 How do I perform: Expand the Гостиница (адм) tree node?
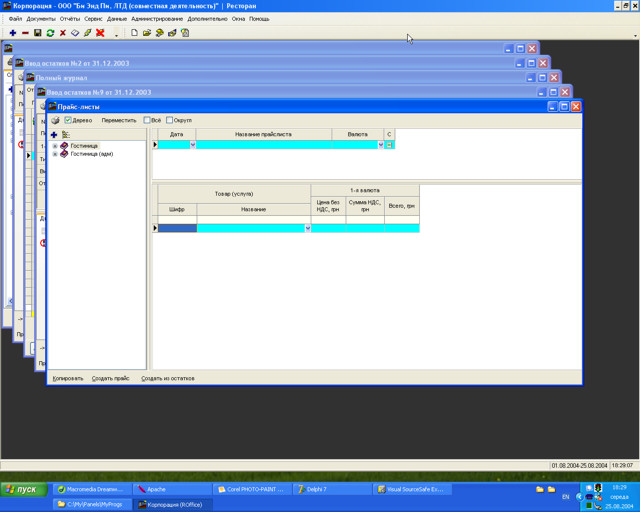pos(55,154)
